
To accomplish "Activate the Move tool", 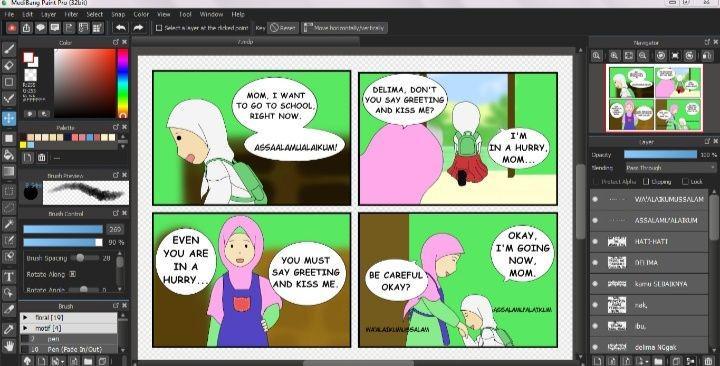I will tap(9, 118).
